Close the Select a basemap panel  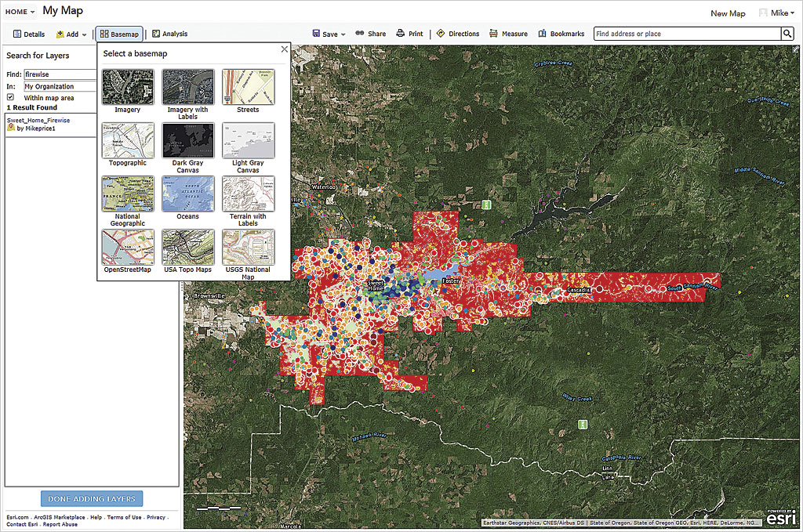[285, 49]
